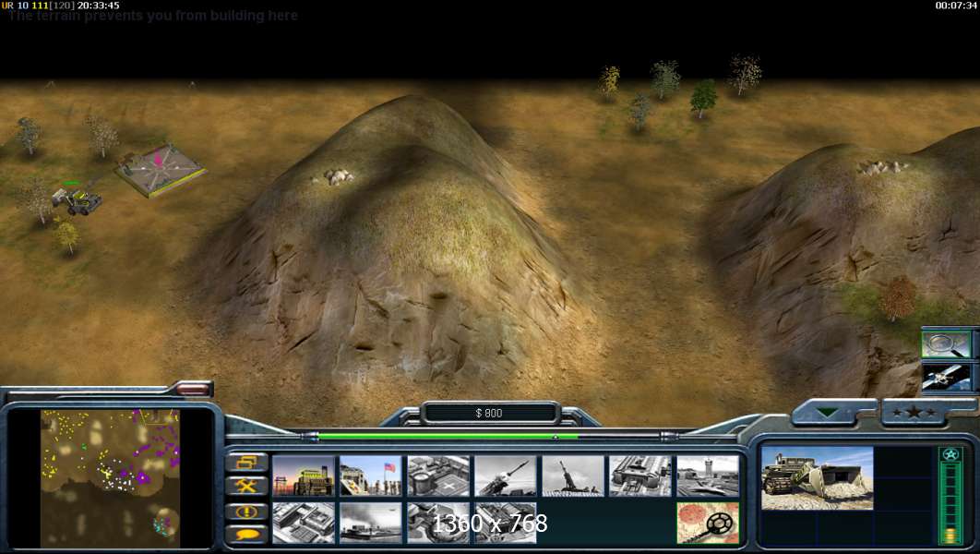Activate the Spy Satellite shortcut
The height and width of the screenshot is (554, 980).
pos(946,379)
